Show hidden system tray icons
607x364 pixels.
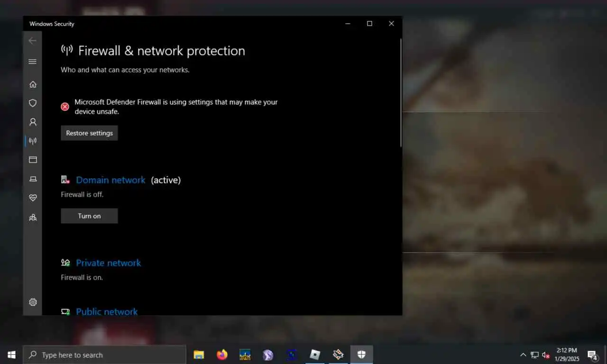523,355
